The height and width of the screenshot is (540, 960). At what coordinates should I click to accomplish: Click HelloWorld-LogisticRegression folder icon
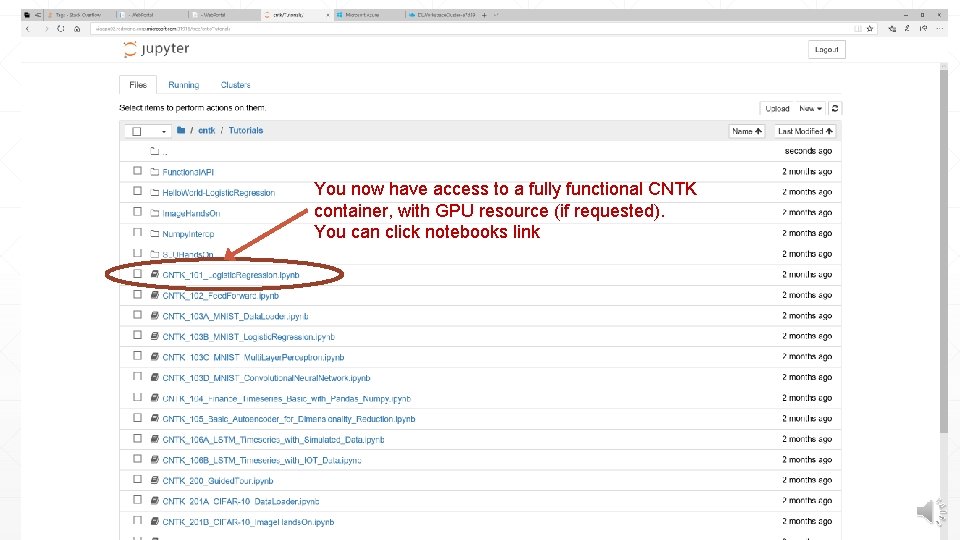[155, 192]
